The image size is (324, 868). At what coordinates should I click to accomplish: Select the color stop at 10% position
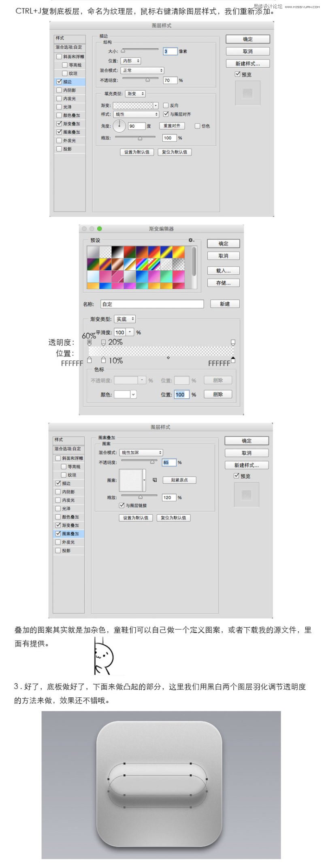click(103, 360)
